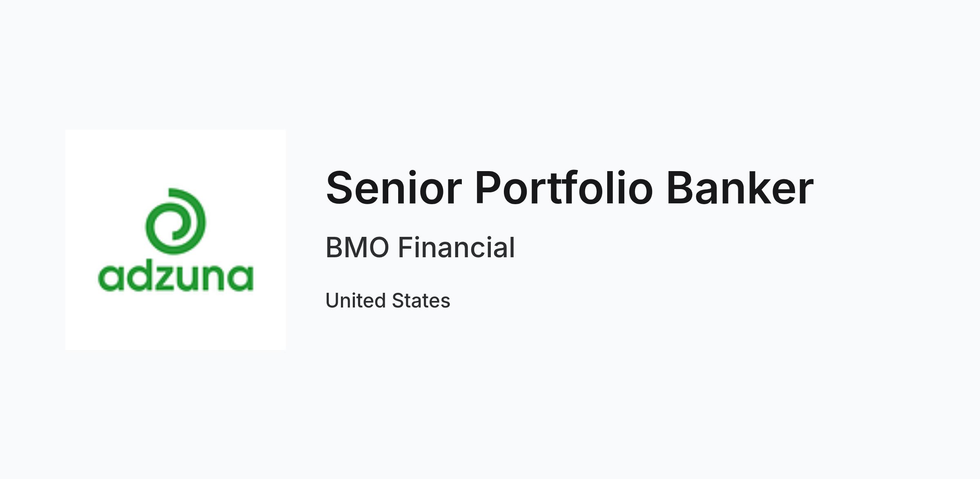Click the last letter a of adzuna
980x479 pixels.
click(x=240, y=278)
